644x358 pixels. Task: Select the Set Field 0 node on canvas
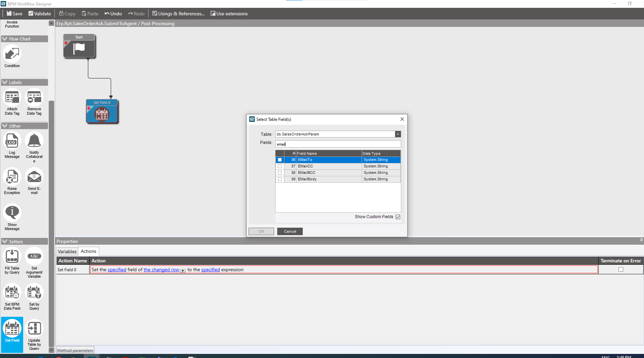coord(102,111)
